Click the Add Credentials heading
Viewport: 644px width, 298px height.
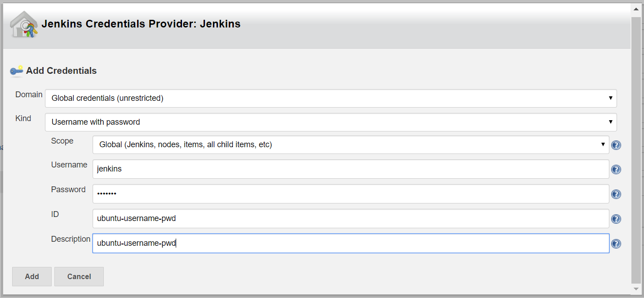[61, 71]
